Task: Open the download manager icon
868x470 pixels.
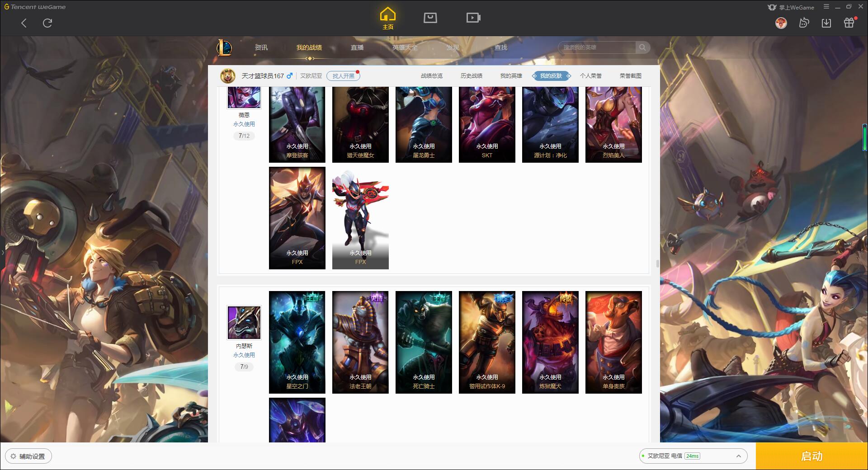Action: point(826,23)
